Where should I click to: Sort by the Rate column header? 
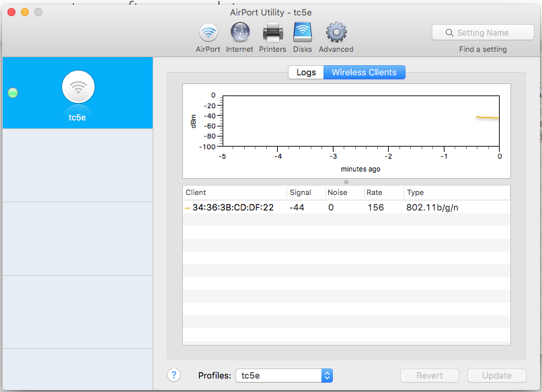coord(384,192)
